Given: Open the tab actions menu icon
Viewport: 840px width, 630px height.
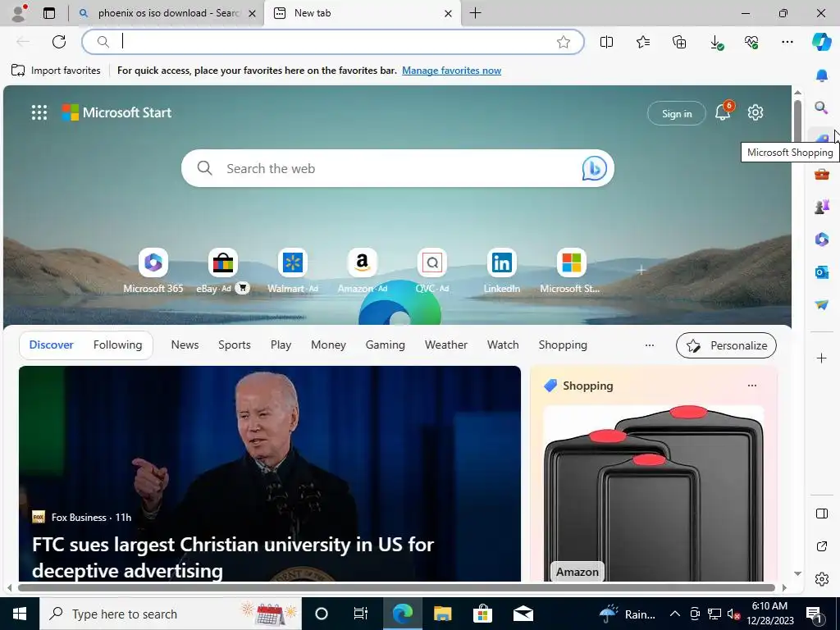Looking at the screenshot, I should coord(49,13).
